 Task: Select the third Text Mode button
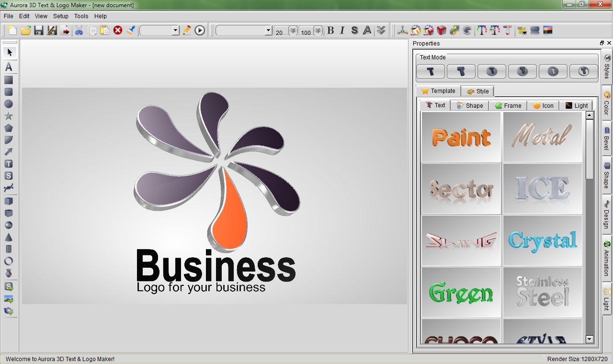(492, 71)
